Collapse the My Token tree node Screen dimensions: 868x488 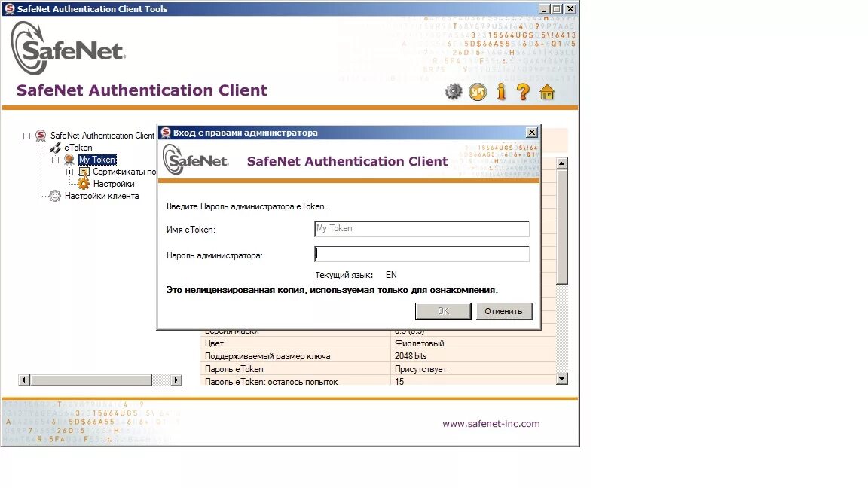coord(55,160)
